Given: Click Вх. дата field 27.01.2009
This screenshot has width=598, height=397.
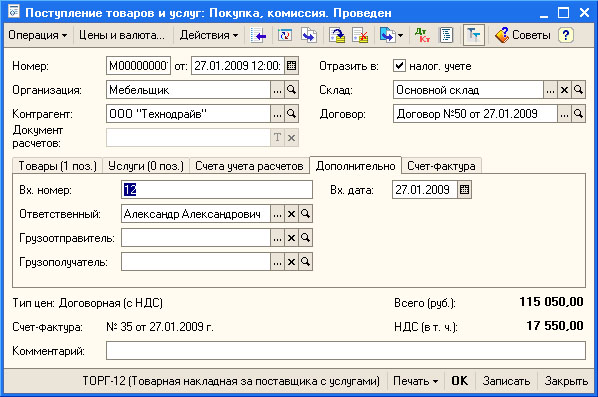Looking at the screenshot, I should 425,190.
